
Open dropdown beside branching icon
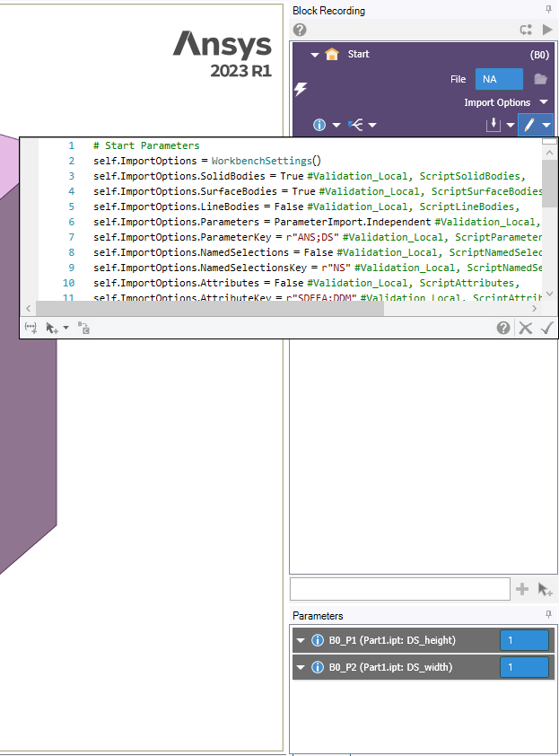click(x=372, y=126)
